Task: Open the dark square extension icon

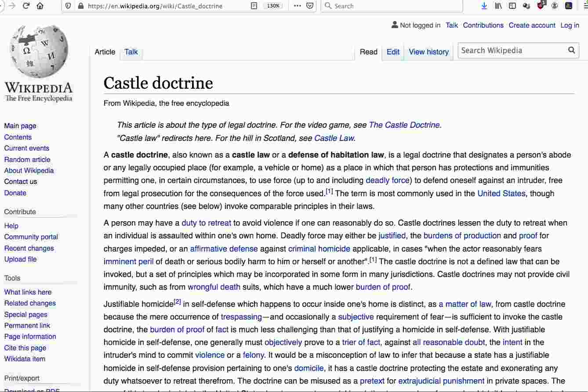Action: click(569, 6)
